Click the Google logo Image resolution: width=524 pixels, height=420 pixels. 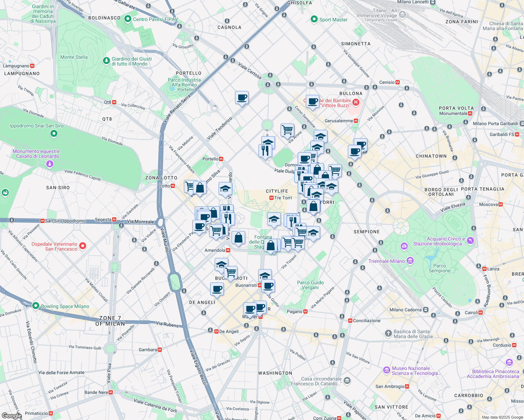tap(12, 416)
